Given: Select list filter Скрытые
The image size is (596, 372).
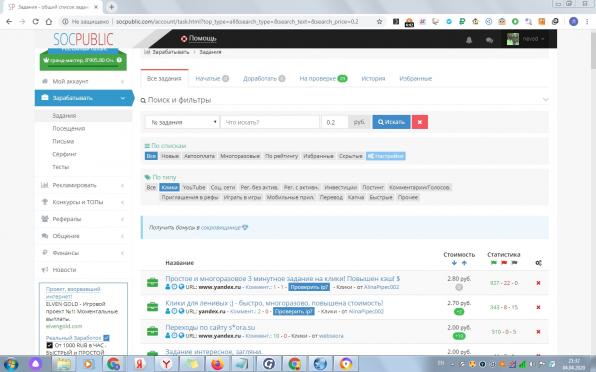Looking at the screenshot, I should (x=350, y=156).
